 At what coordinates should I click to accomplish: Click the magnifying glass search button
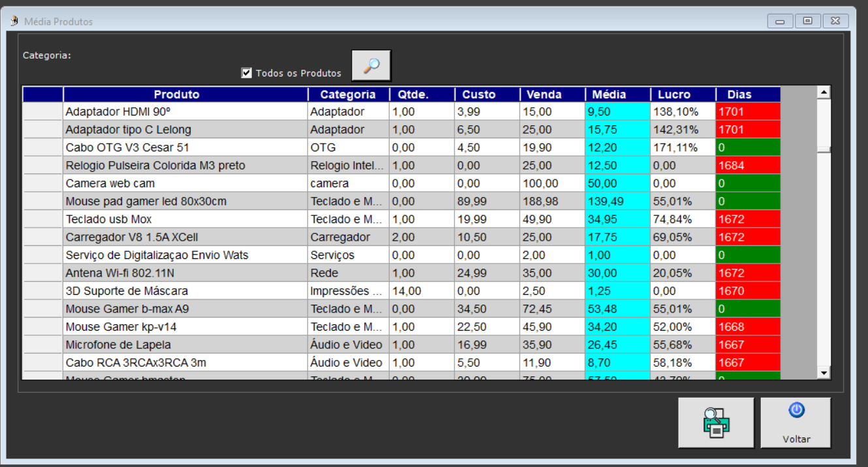click(371, 65)
